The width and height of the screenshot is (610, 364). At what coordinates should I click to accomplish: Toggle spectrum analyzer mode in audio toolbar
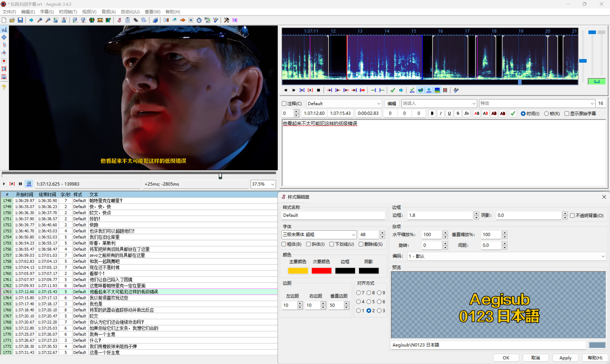pyautogui.click(x=437, y=90)
